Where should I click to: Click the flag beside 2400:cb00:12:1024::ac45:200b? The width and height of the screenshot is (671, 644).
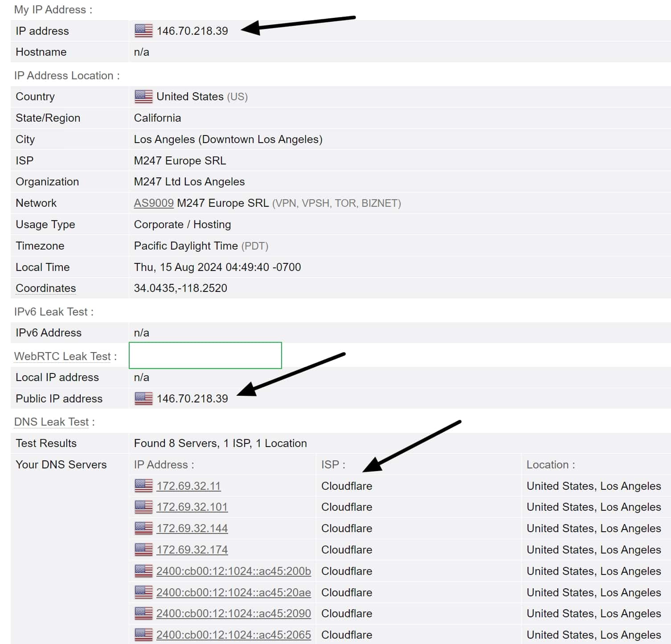coord(143,571)
